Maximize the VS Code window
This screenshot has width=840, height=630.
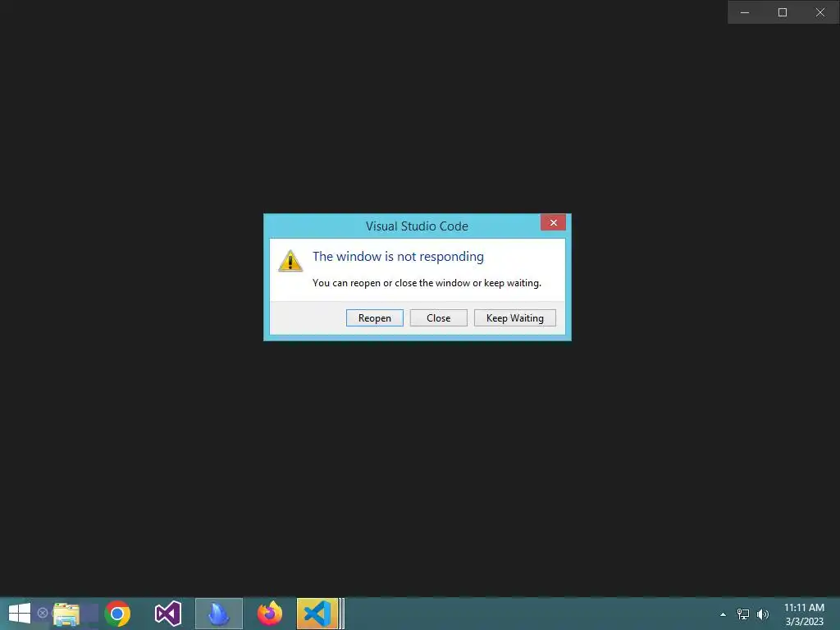click(782, 11)
